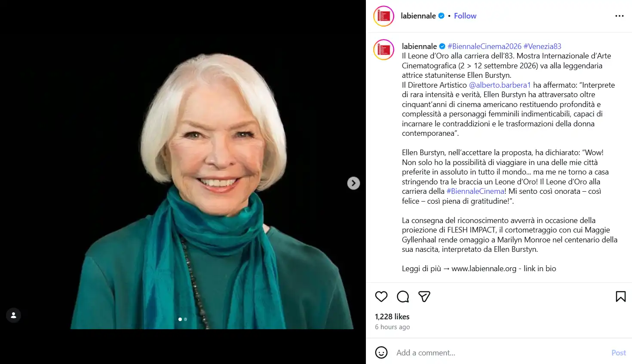Click the Post comment button
Image resolution: width=632 pixels, height=364 pixels.
tap(619, 353)
